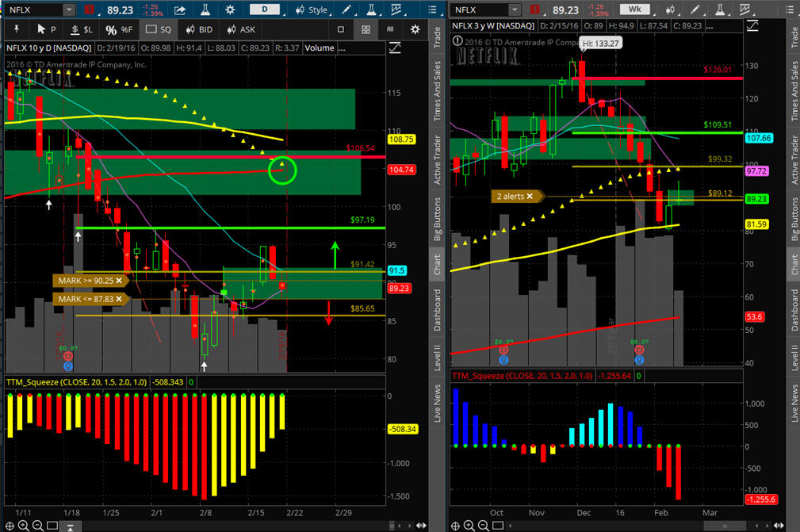Zoom in on right chart
Screen dimensions: 800x532
click(x=469, y=526)
